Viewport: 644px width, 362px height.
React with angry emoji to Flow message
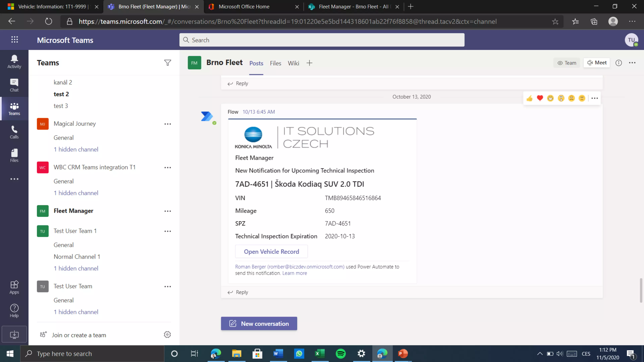[x=582, y=98]
